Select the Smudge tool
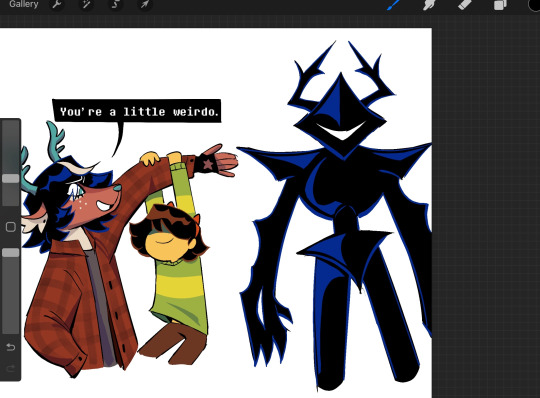 [429, 5]
